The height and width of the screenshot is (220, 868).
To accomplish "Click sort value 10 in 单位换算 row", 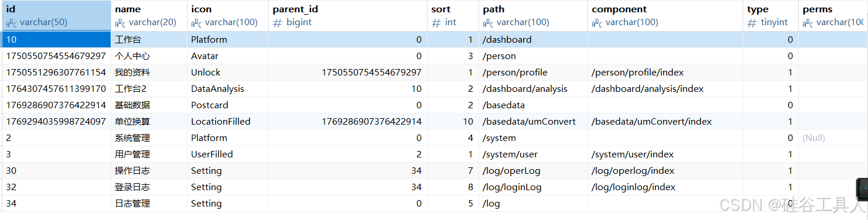I will pos(453,122).
